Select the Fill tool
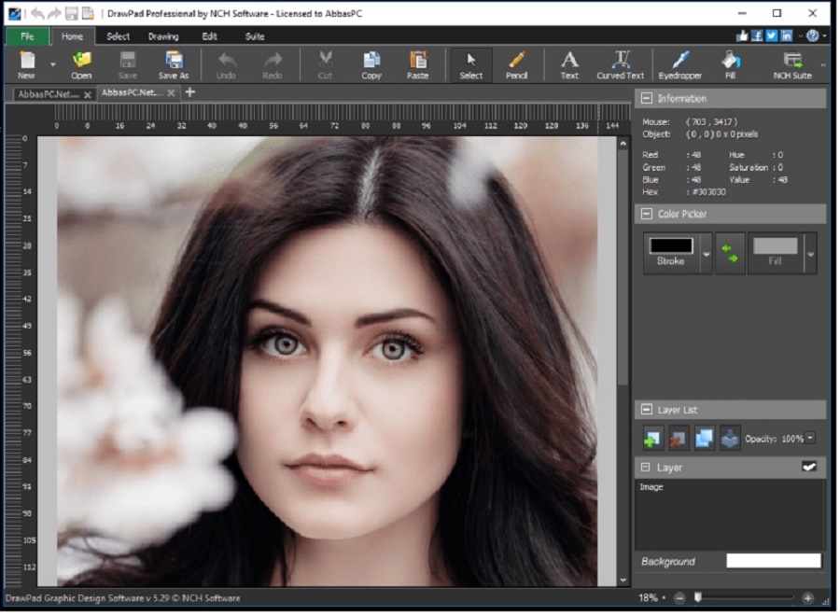 point(731,64)
